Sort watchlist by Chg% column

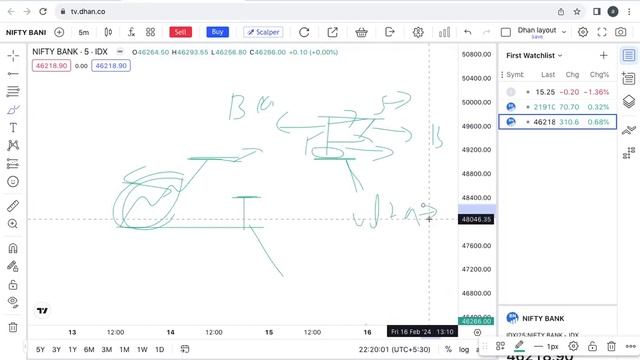tap(599, 75)
